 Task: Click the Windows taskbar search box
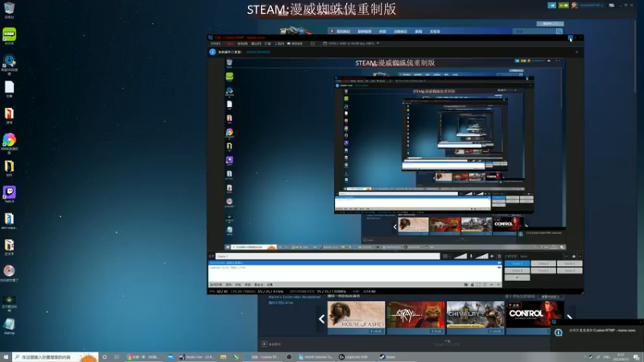(55, 357)
